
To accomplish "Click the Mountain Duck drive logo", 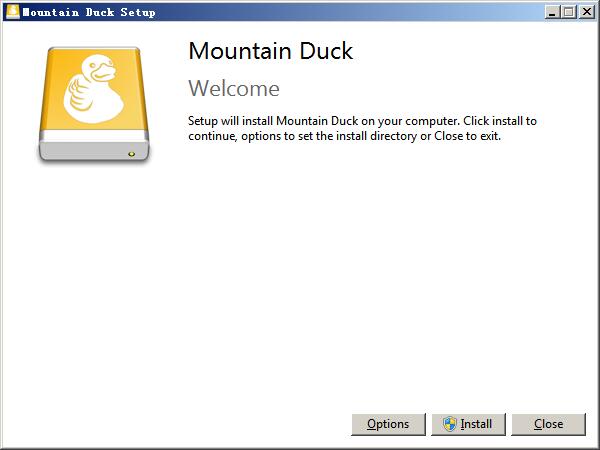I will [94, 104].
